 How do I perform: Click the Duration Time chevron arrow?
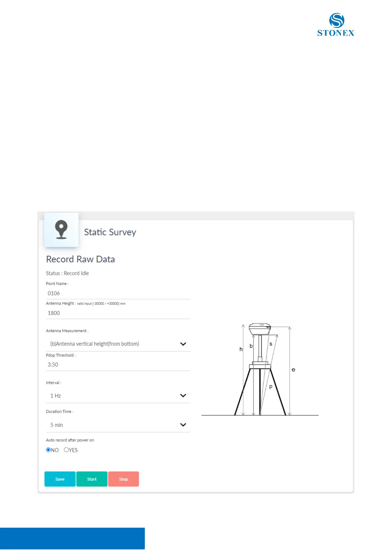tap(183, 425)
